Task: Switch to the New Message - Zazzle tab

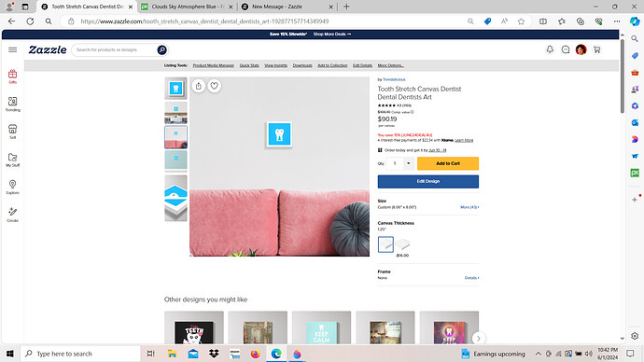Action: point(287,7)
